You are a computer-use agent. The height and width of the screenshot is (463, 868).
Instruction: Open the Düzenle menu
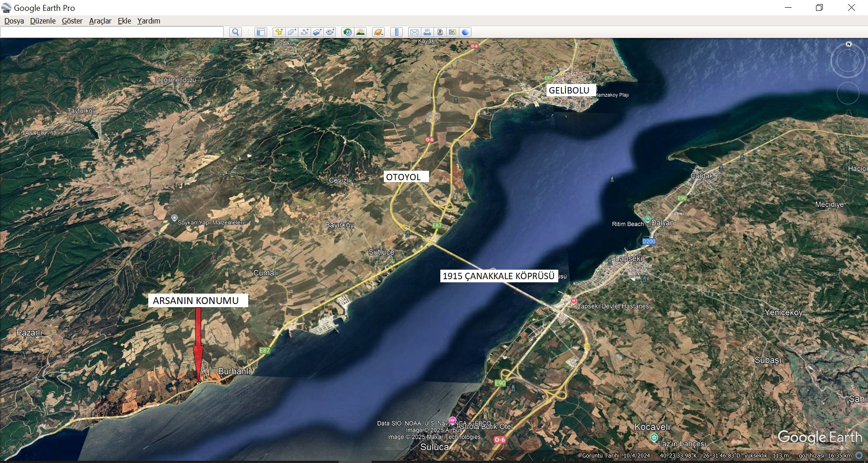pos(43,21)
